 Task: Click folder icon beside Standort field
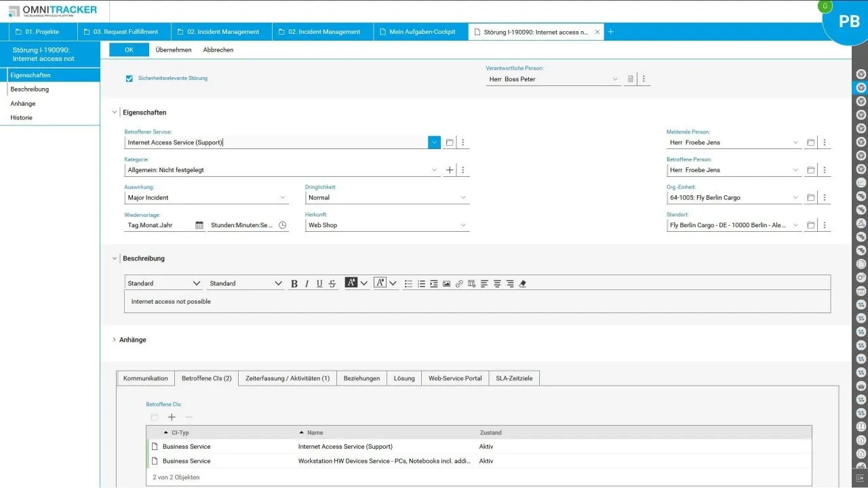click(x=811, y=225)
